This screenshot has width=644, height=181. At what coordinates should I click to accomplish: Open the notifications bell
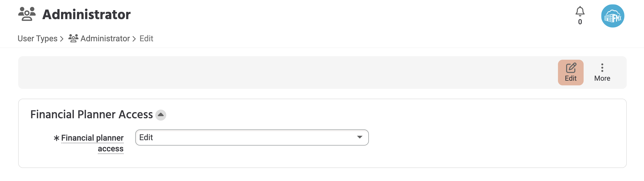(580, 11)
